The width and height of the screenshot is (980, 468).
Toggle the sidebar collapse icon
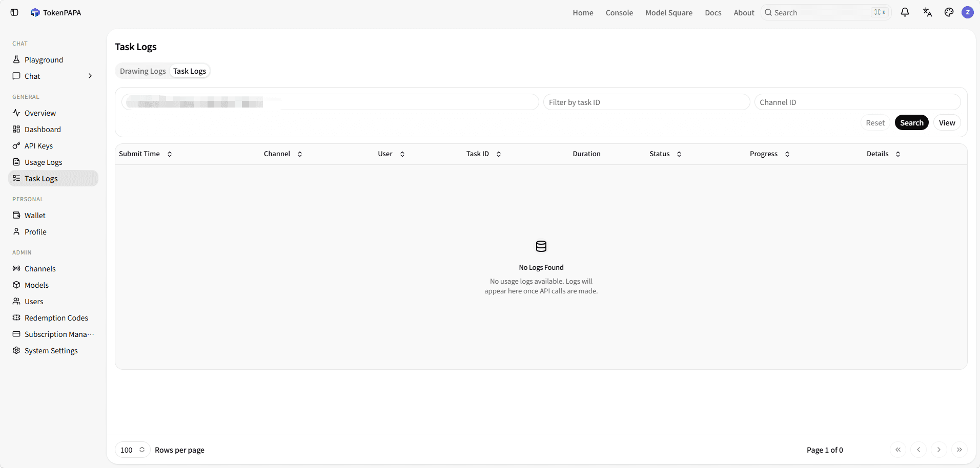coord(14,12)
